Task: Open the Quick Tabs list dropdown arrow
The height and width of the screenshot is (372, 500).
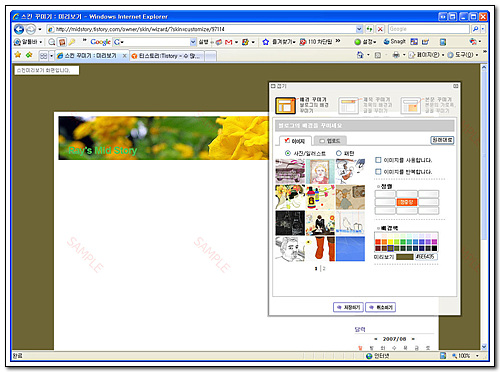Action: (51, 56)
